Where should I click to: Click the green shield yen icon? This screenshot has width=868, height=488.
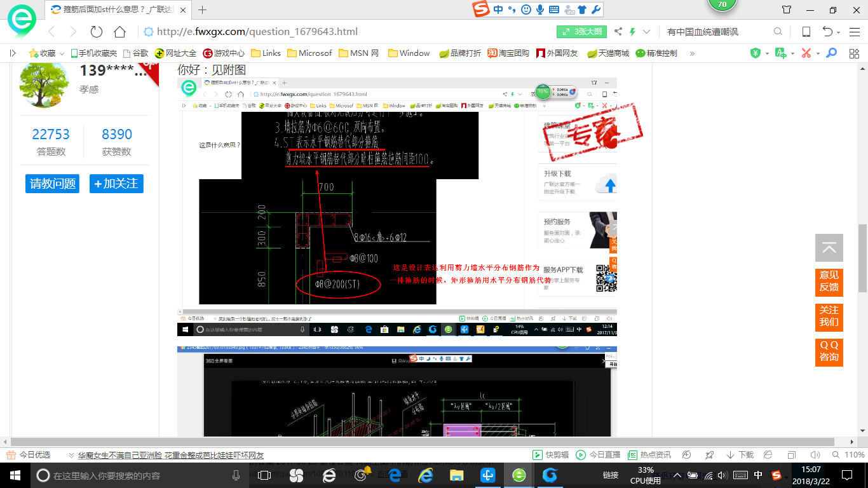pos(756,53)
